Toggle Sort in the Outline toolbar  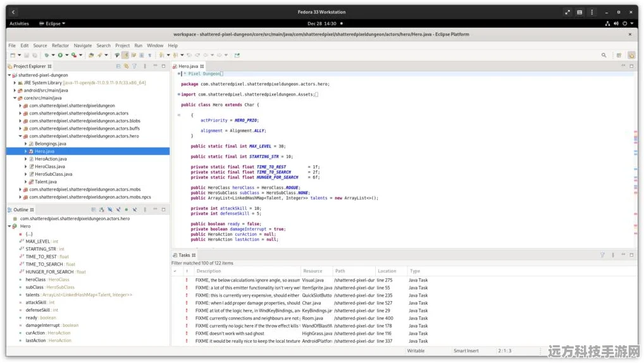coord(101,209)
